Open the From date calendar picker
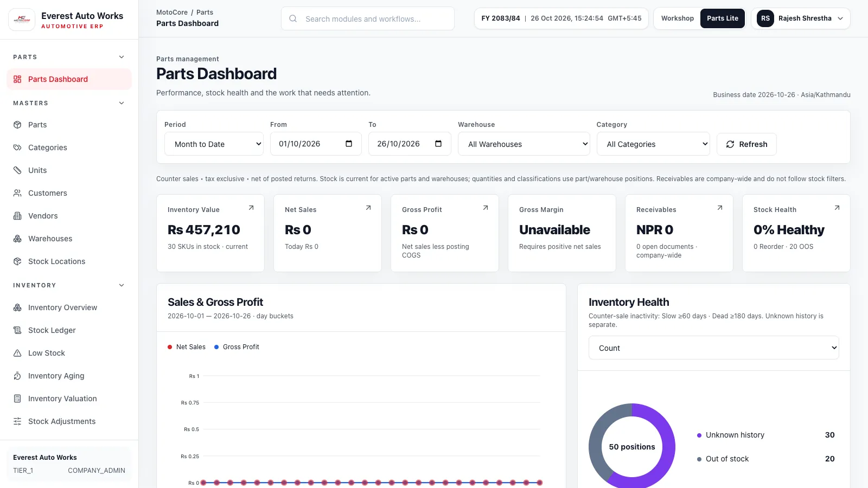Image resolution: width=868 pixels, height=488 pixels. 349,144
